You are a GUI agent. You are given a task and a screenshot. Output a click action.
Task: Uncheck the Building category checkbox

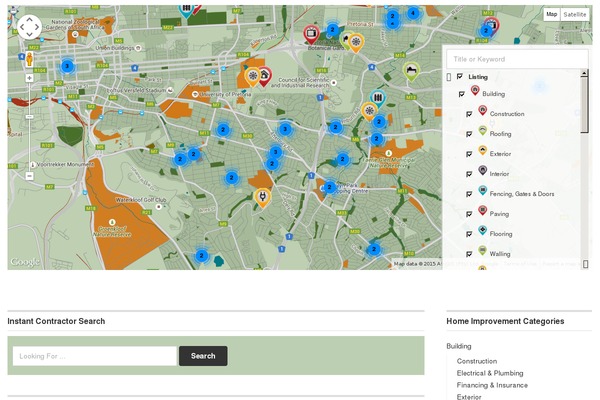point(462,94)
